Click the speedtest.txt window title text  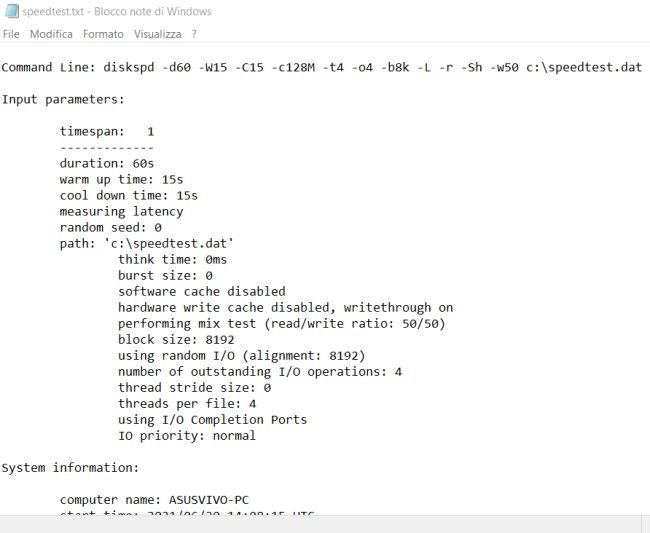click(x=117, y=11)
